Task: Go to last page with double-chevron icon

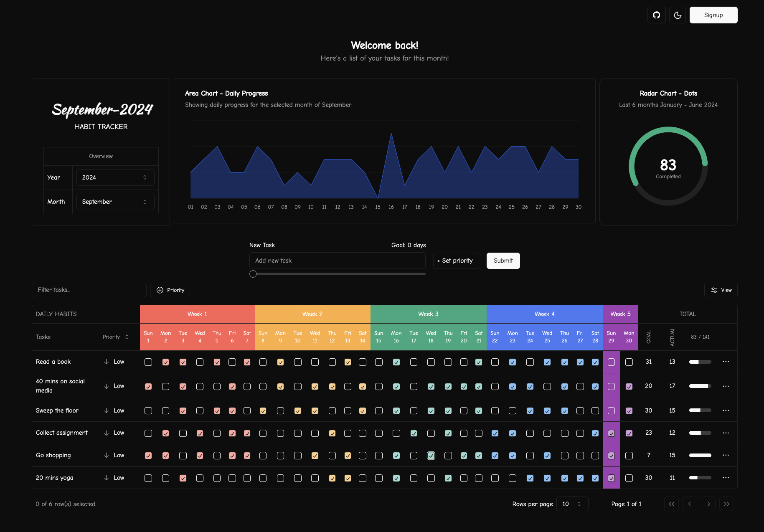Action: click(726, 504)
